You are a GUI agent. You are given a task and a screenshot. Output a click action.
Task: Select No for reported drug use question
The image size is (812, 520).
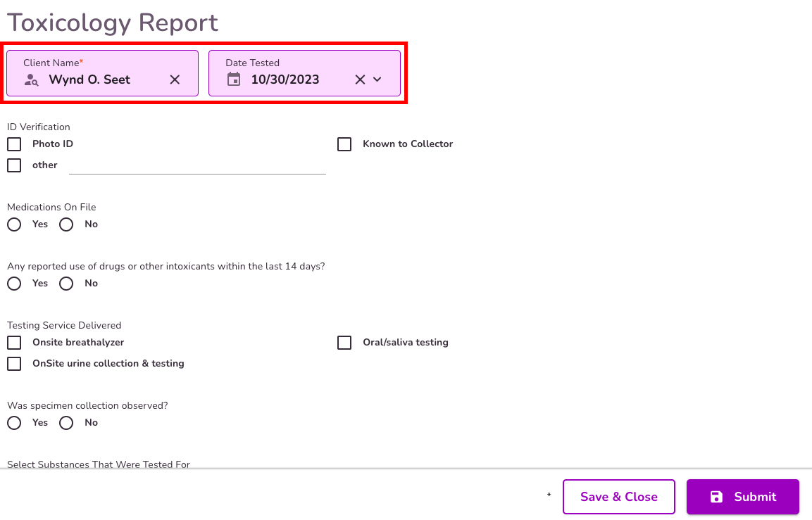pos(65,283)
